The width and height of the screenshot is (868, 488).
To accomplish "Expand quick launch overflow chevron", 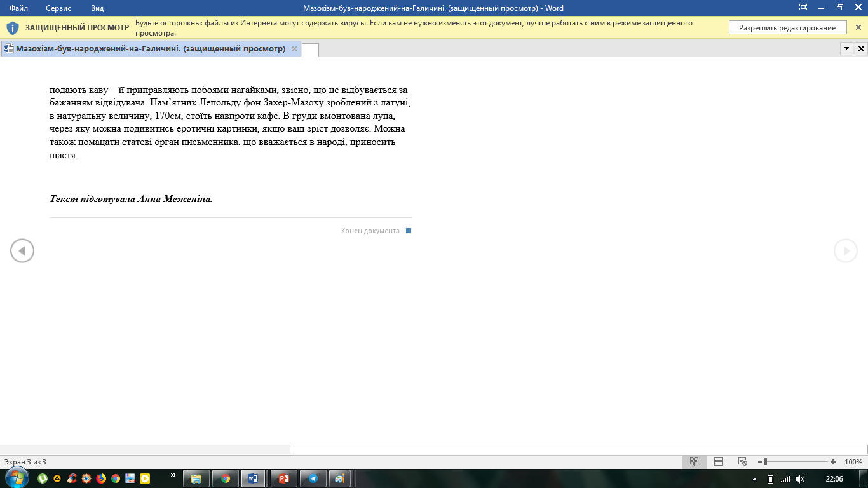I will (x=173, y=475).
